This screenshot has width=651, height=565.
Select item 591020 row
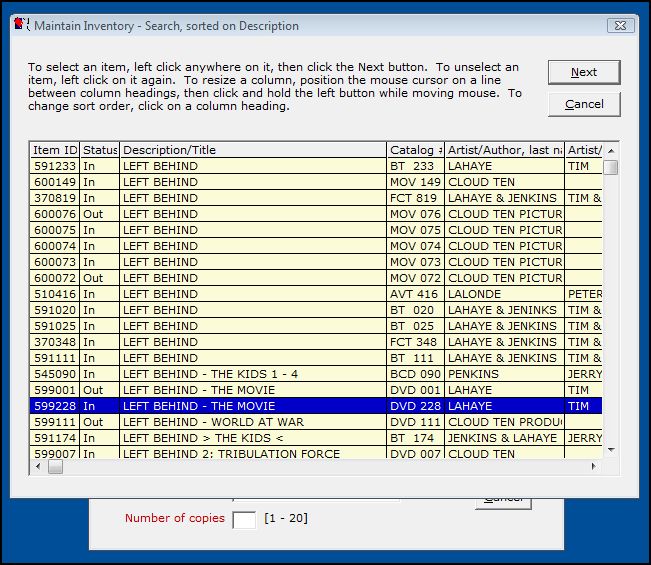tap(316, 310)
